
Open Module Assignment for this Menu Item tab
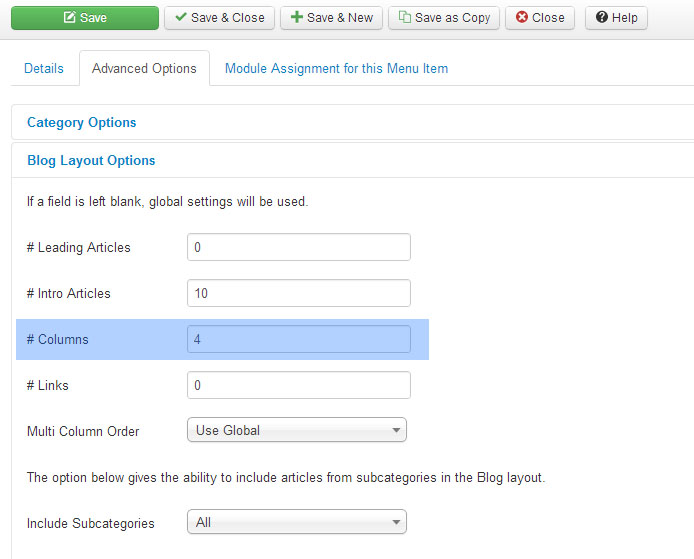pos(336,69)
